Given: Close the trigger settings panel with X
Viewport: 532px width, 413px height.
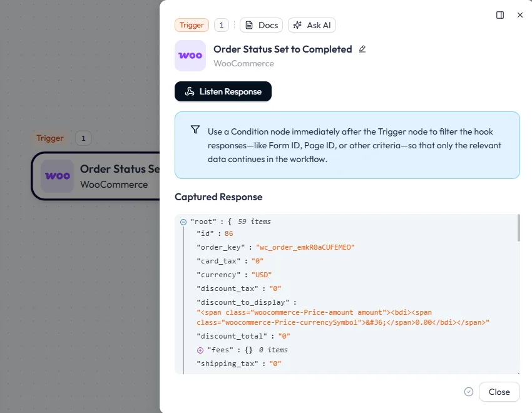Looking at the screenshot, I should tap(519, 15).
